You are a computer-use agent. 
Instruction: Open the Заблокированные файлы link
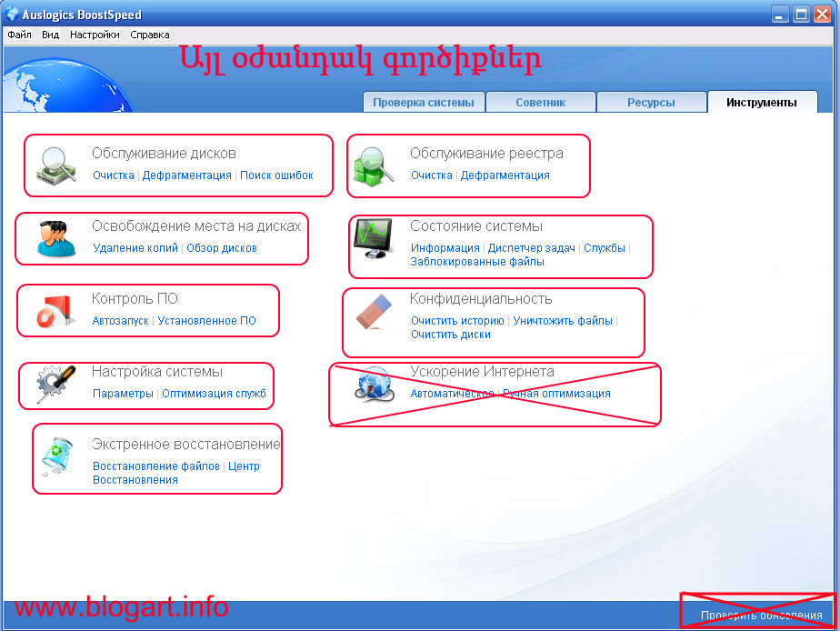point(477,262)
